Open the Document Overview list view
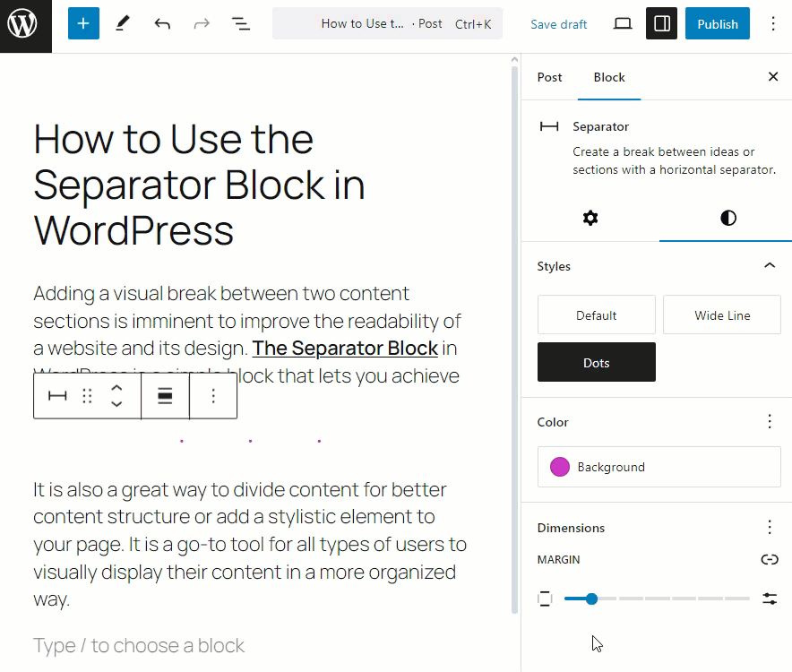792x672 pixels. click(241, 23)
